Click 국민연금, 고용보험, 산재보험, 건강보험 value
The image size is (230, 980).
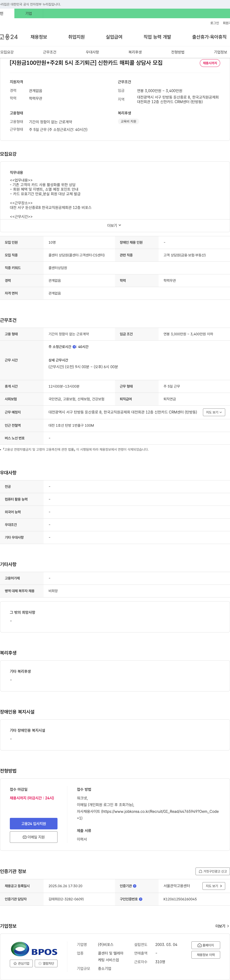click(x=76, y=399)
